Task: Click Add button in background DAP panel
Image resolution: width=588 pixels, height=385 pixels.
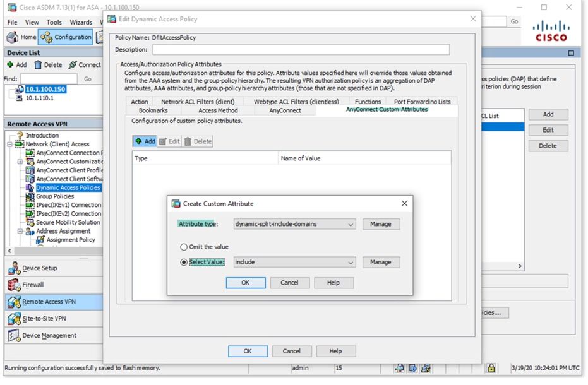Action: tap(548, 114)
